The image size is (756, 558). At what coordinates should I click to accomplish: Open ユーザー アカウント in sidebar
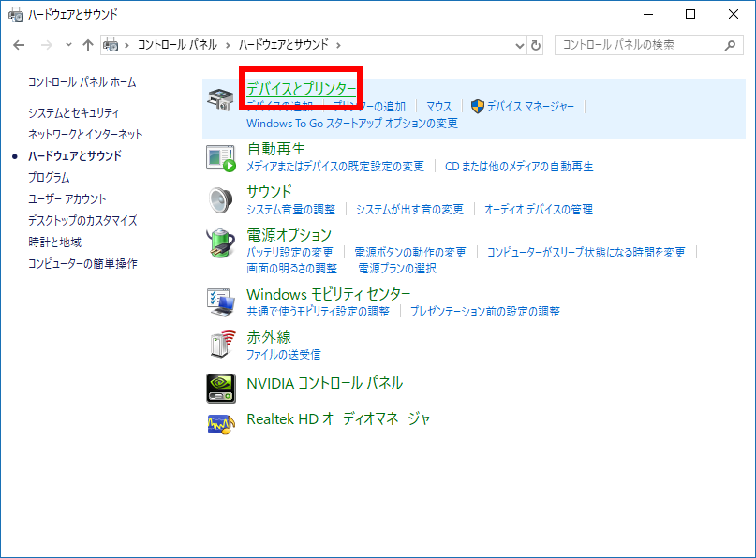[x=67, y=199]
